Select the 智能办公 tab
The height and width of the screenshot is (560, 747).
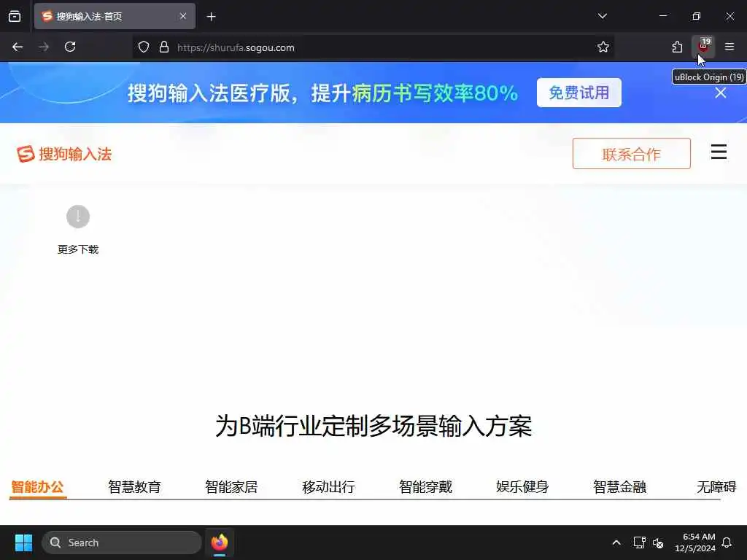point(37,487)
